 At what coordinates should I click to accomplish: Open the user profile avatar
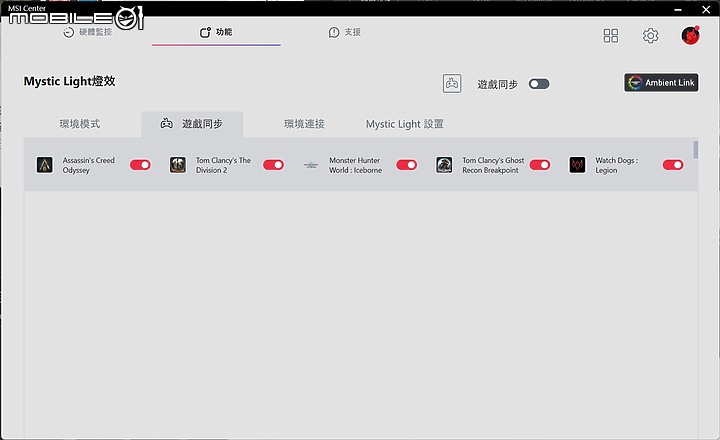[690, 35]
